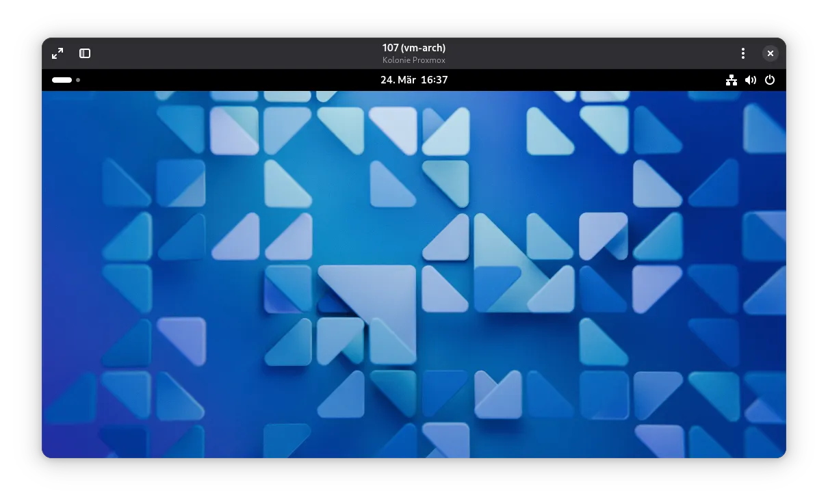This screenshot has width=828, height=504.
Task: Close the vm-arch viewer window
Action: click(x=770, y=53)
